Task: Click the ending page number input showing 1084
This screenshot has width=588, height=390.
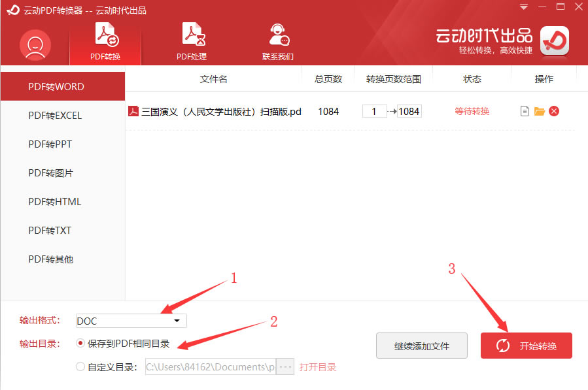Action: (x=409, y=111)
